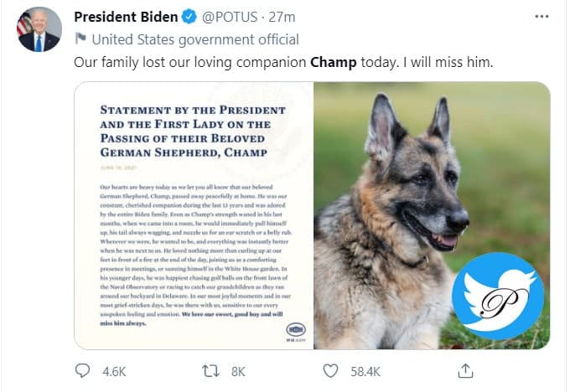This screenshot has height=392, width=570.
Task: Open the statement image on the left
Action: [194, 214]
